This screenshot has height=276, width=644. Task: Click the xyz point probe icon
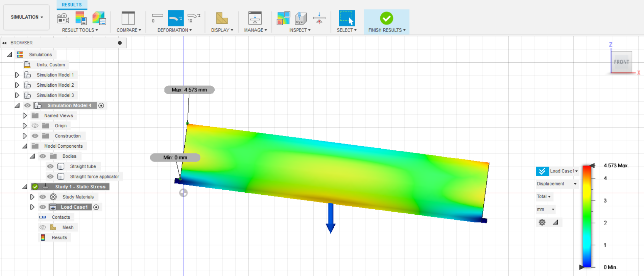tap(301, 18)
